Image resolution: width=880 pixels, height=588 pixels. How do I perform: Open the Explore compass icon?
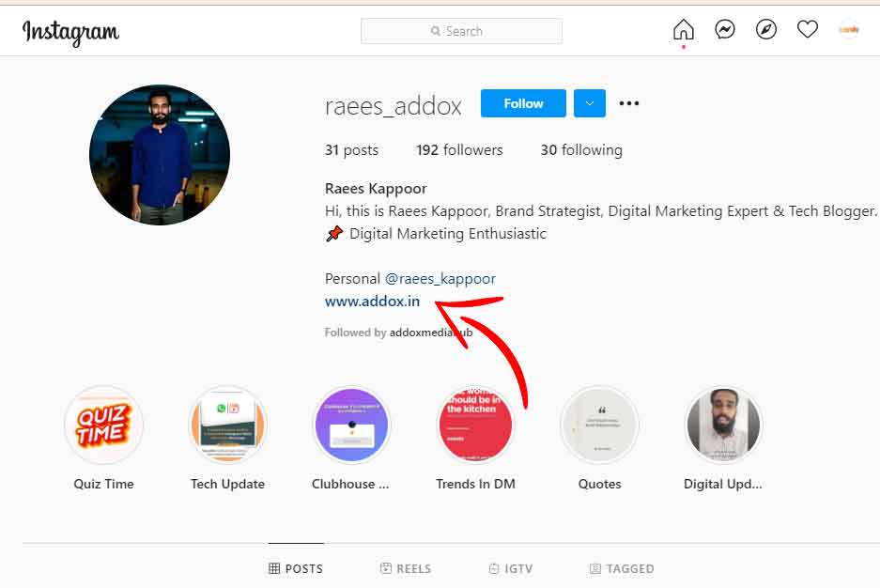click(x=766, y=29)
